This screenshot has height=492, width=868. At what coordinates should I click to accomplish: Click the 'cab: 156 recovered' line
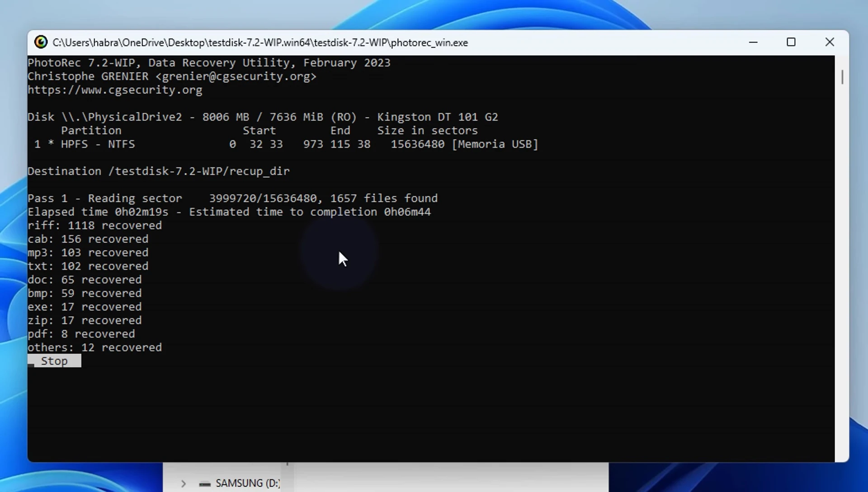(88, 239)
